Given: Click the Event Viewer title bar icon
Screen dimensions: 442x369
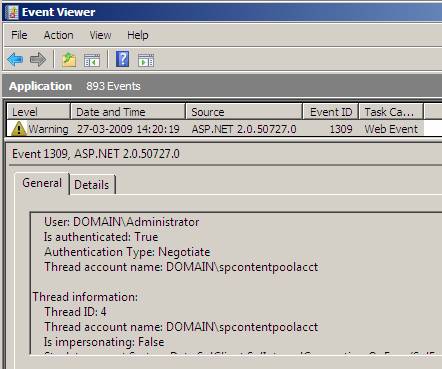Looking at the screenshot, I should [12, 12].
